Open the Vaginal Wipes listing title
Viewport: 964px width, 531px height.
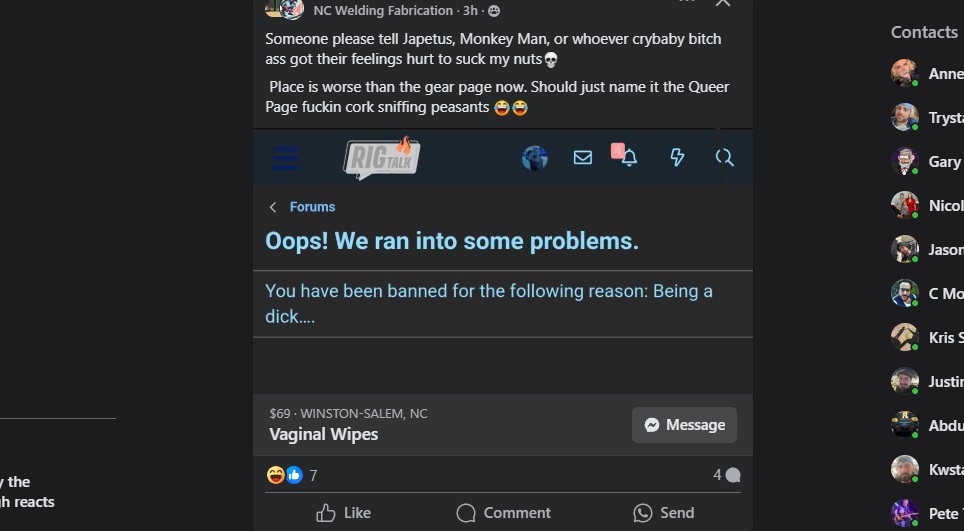pyautogui.click(x=324, y=435)
